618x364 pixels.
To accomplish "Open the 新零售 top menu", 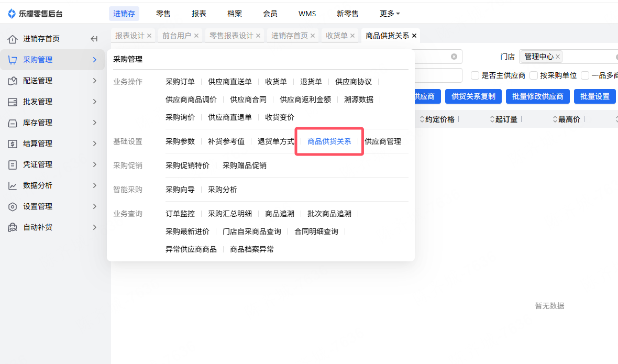I will tap(348, 14).
